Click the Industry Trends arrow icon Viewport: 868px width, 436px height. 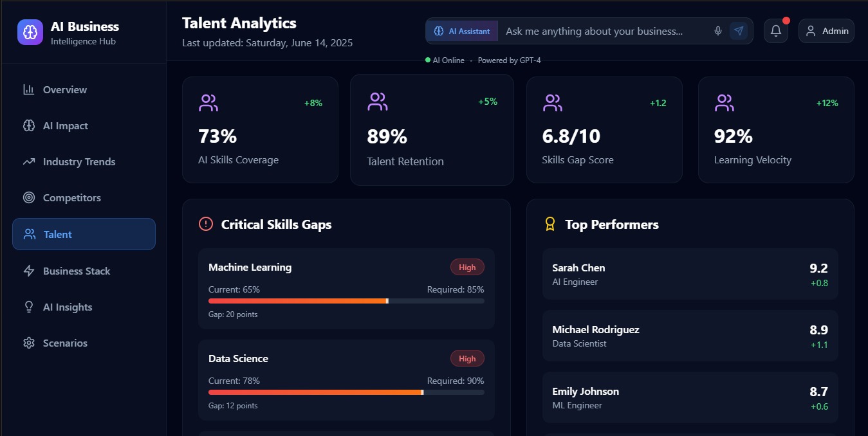29,162
